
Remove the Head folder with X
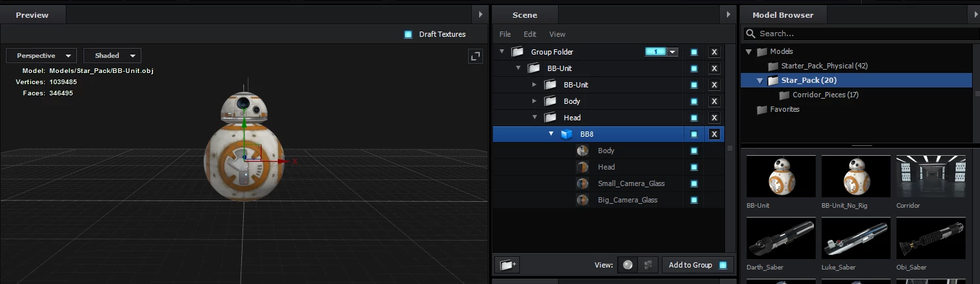[x=714, y=118]
